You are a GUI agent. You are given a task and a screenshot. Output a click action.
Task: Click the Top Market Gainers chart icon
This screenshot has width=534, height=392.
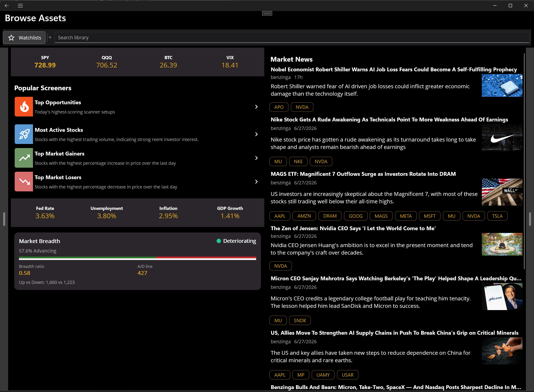coord(24,158)
